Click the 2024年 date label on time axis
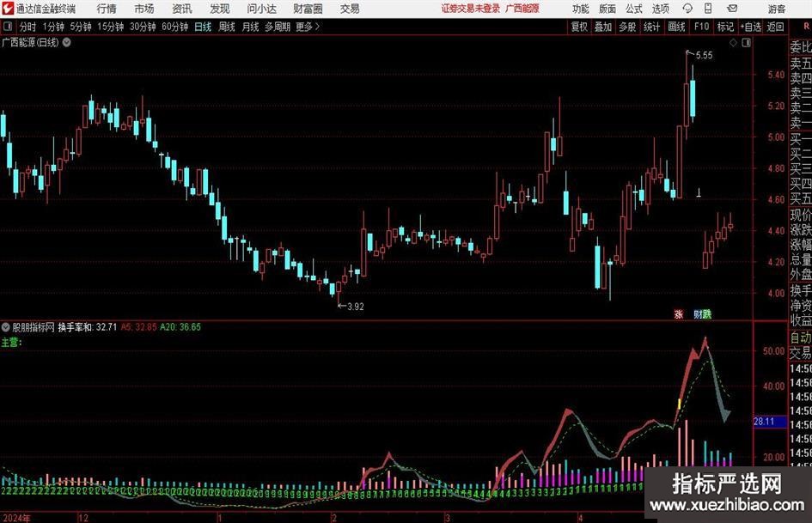812x523 pixels. 17,518
